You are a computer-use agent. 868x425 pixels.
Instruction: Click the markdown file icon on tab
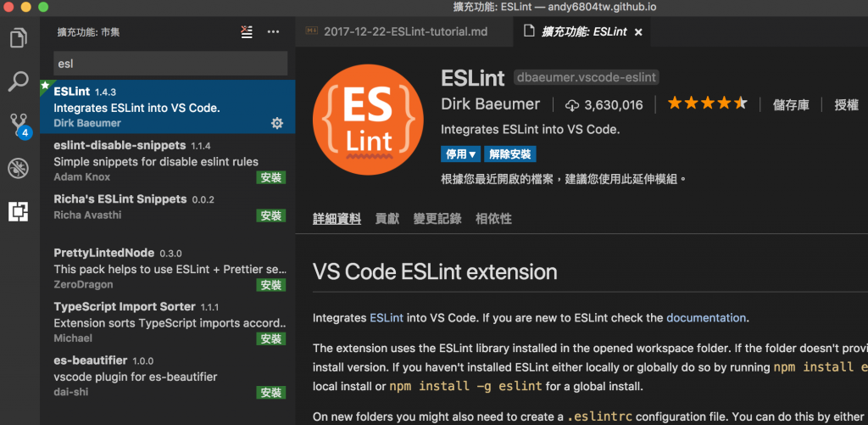[311, 31]
